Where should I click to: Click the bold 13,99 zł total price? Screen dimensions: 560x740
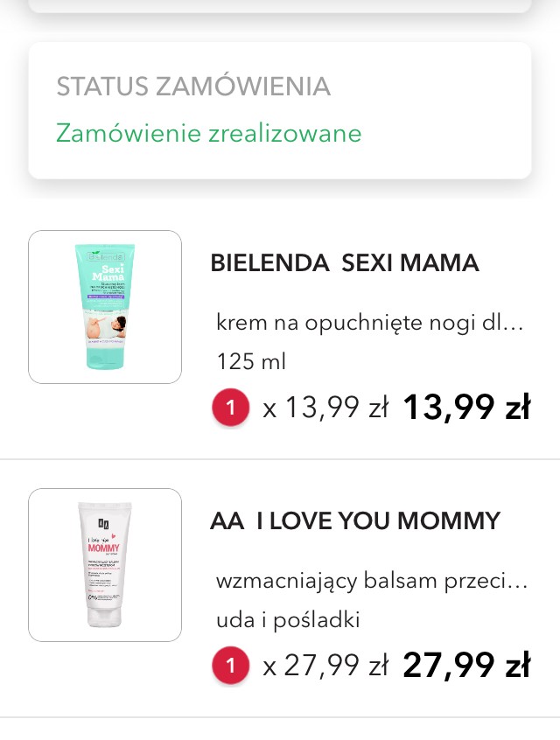[466, 408]
